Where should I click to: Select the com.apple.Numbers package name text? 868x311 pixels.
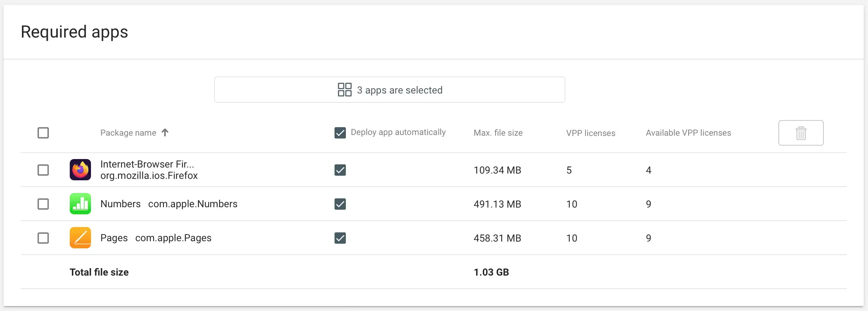pyautogui.click(x=193, y=204)
